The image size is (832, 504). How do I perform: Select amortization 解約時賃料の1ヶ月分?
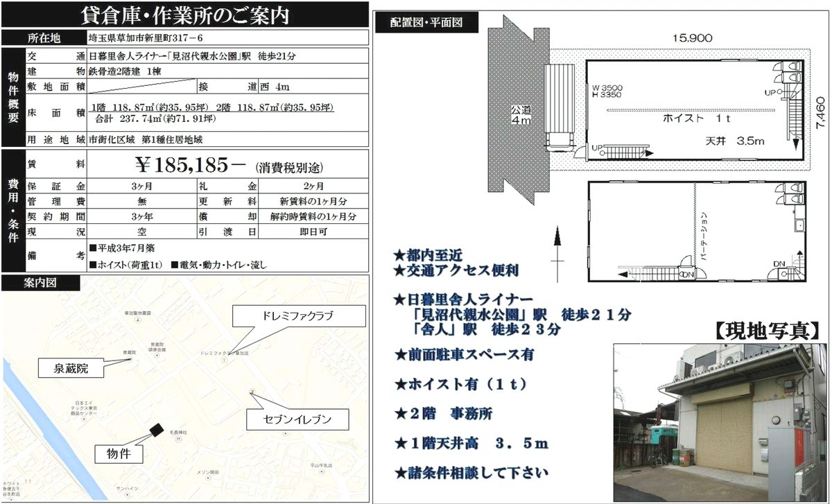[313, 217]
